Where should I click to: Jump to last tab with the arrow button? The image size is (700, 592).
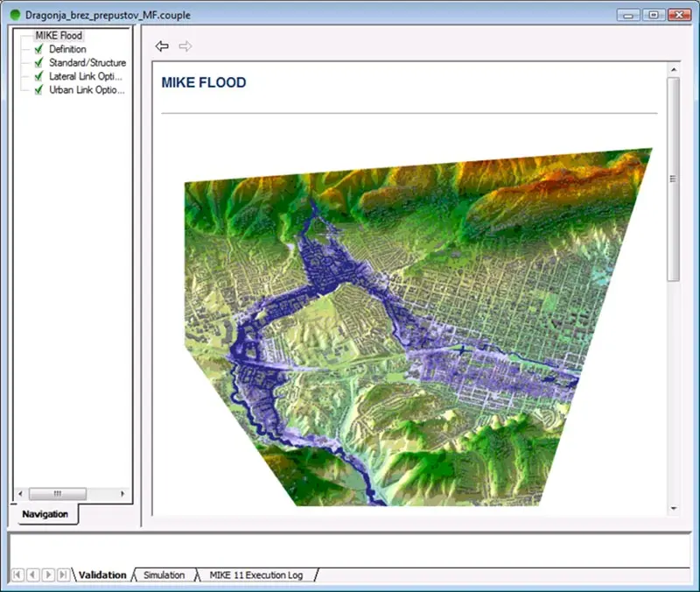point(63,574)
